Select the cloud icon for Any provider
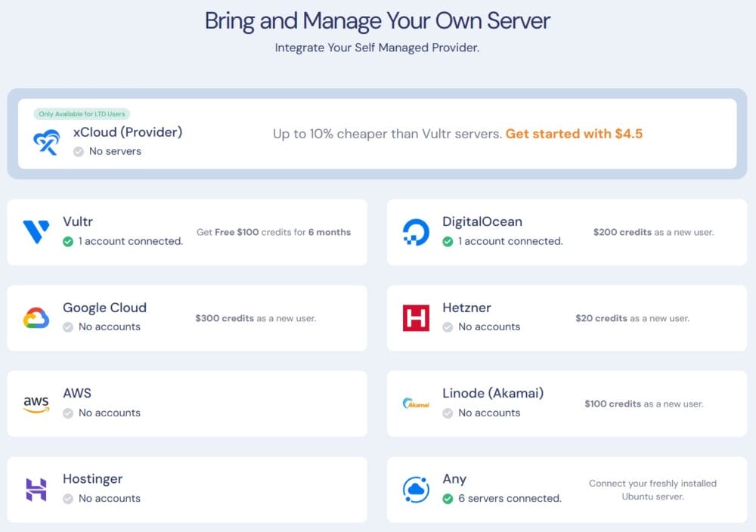 [414, 489]
